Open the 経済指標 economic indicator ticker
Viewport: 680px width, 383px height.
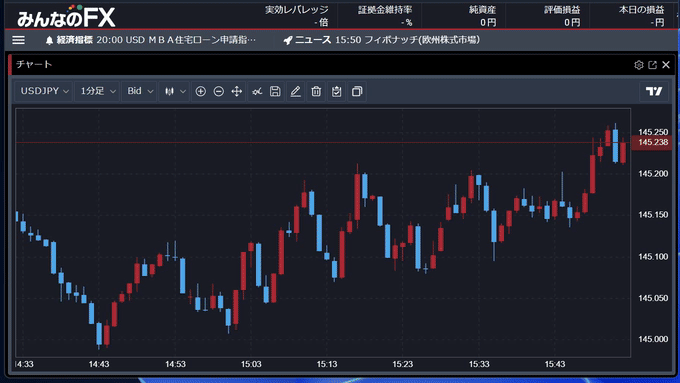(150, 40)
